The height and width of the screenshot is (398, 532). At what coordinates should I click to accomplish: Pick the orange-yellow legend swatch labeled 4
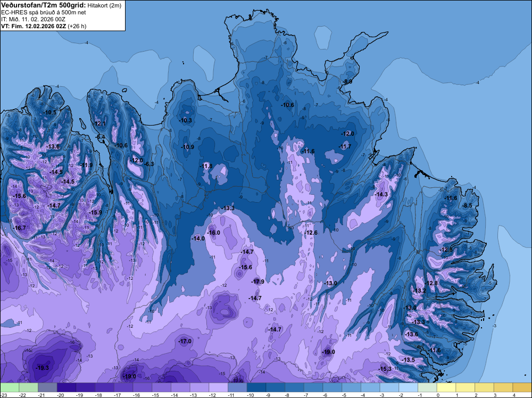[522, 387]
